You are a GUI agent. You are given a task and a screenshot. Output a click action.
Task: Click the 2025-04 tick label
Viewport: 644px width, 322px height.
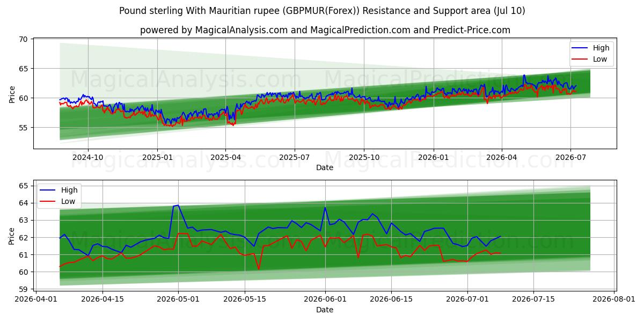[225, 158]
